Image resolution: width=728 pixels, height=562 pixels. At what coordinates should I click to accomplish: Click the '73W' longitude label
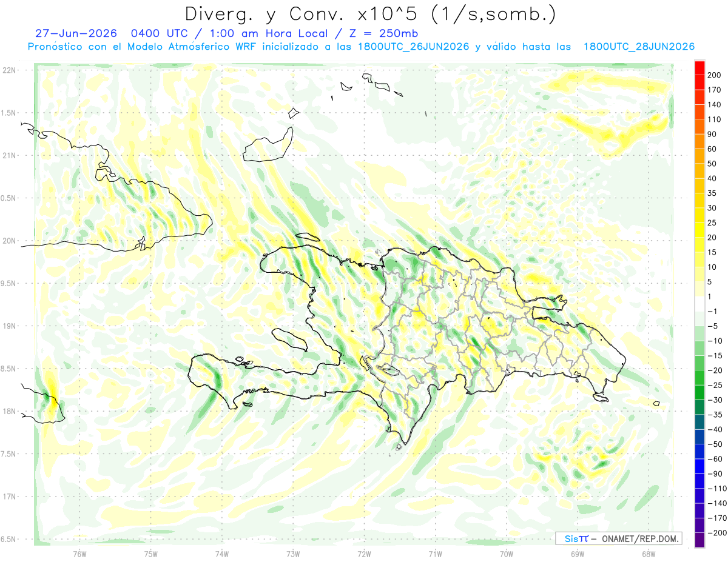(293, 554)
